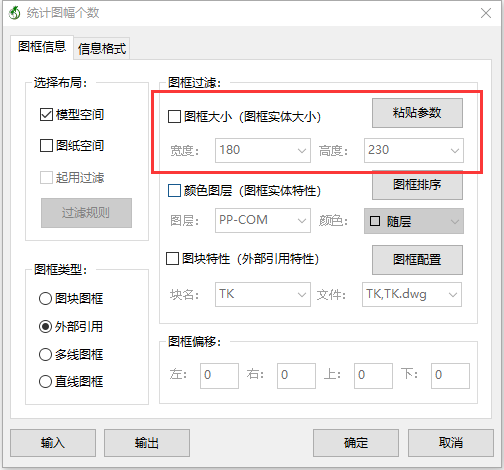Tick the 图块特性 checkbox
Viewport: 504px width, 470px height.
[172, 258]
